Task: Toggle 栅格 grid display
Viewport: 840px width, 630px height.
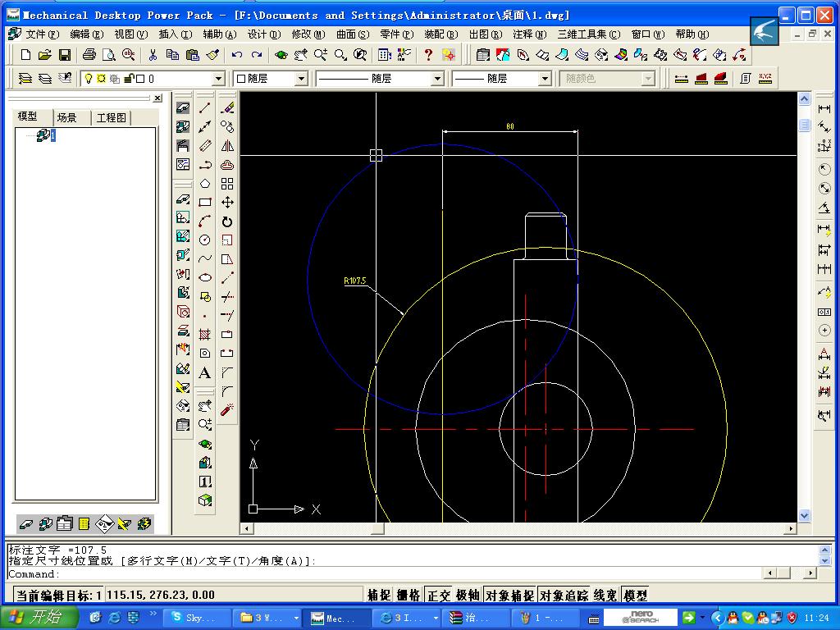Action: click(x=409, y=596)
